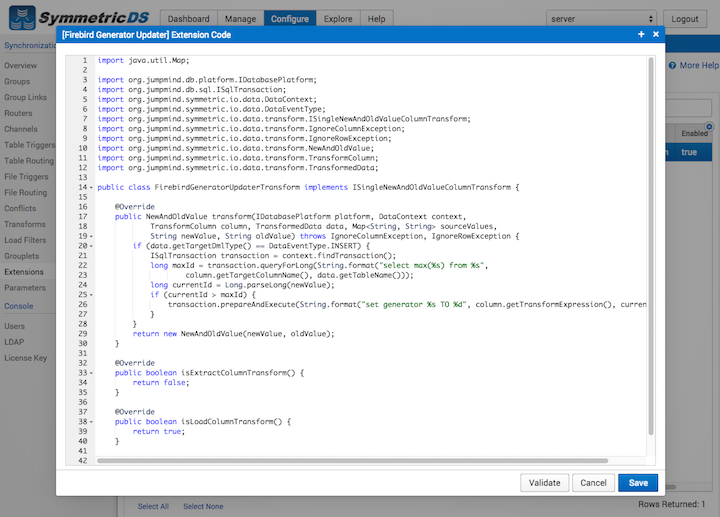Collapse the if-block fold arrow at line 20

91,246
